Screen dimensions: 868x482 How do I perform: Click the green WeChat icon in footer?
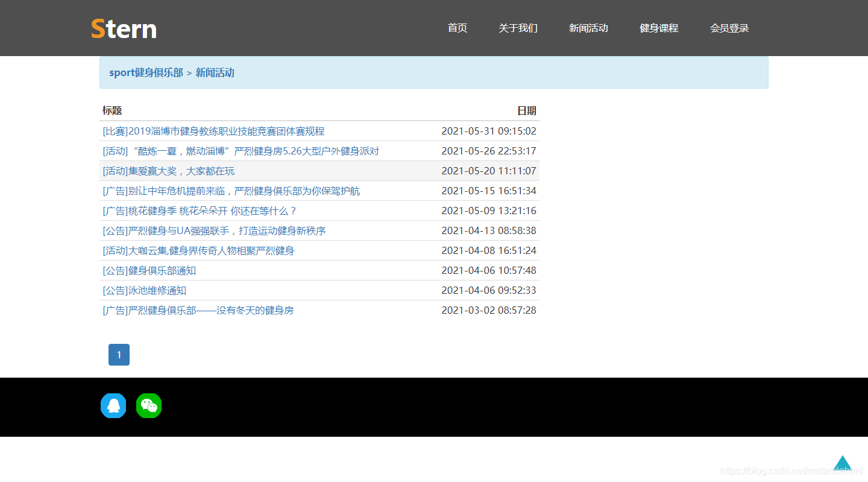pyautogui.click(x=149, y=405)
